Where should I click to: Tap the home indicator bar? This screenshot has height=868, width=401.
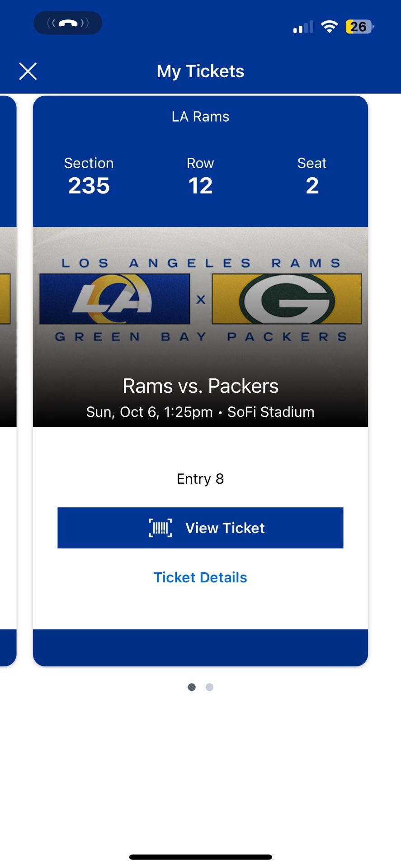(x=200, y=857)
